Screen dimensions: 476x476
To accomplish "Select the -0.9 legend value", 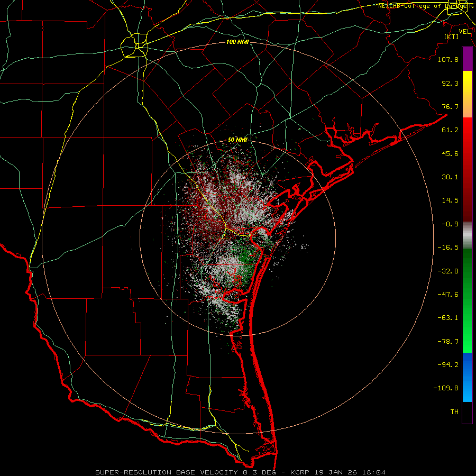I will [450, 224].
